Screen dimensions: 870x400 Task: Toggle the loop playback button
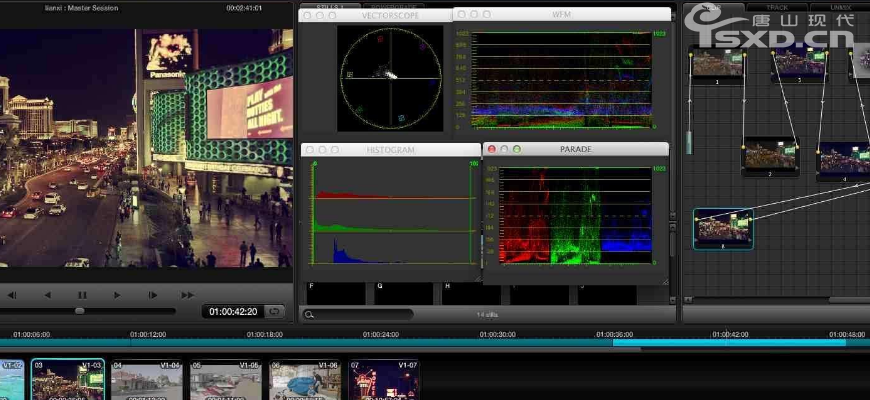click(x=275, y=311)
